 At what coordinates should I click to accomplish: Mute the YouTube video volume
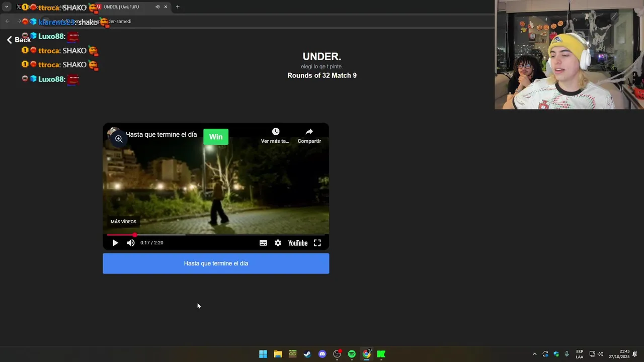click(x=131, y=243)
